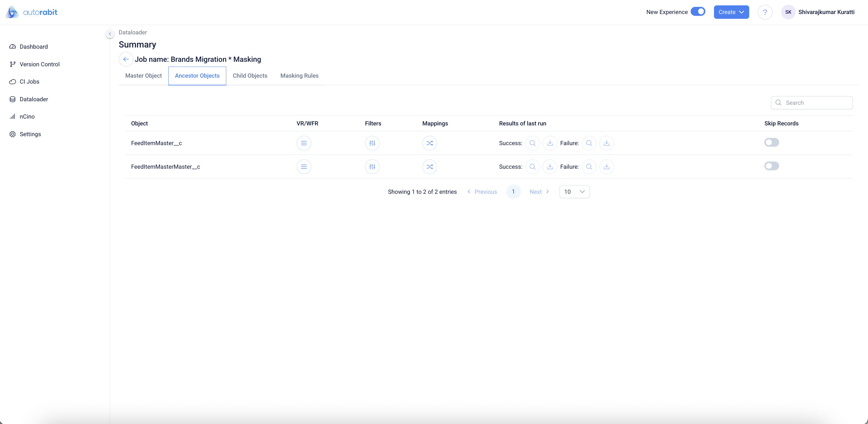
Task: Download Failure results for FeedItemMaster__c
Action: pyautogui.click(x=606, y=143)
